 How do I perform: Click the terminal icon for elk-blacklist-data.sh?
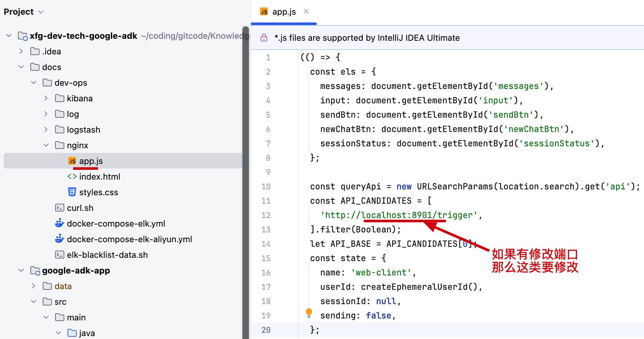[x=60, y=255]
